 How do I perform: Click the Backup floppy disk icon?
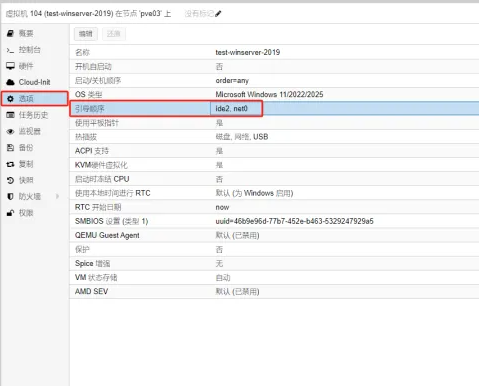pyautogui.click(x=10, y=148)
